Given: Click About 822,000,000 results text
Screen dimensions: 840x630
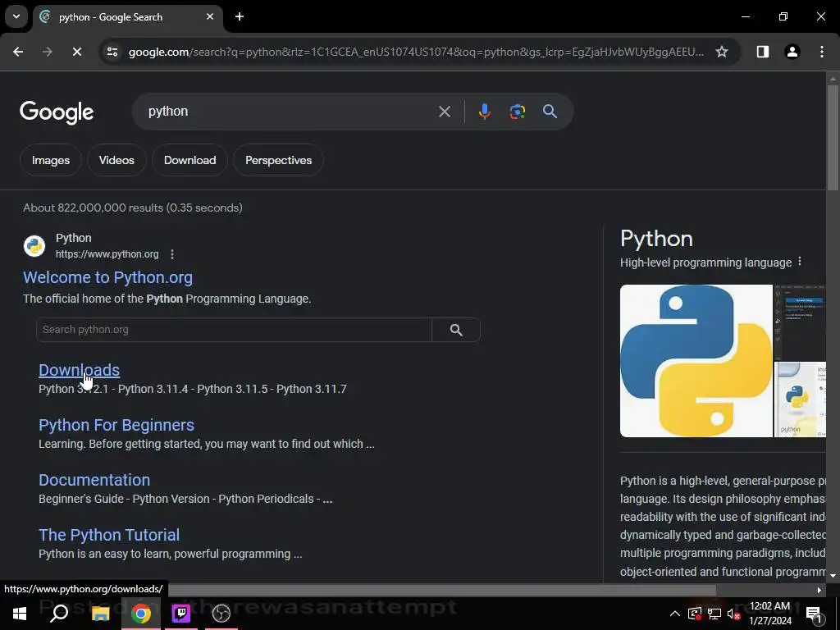Looking at the screenshot, I should click(x=133, y=208).
